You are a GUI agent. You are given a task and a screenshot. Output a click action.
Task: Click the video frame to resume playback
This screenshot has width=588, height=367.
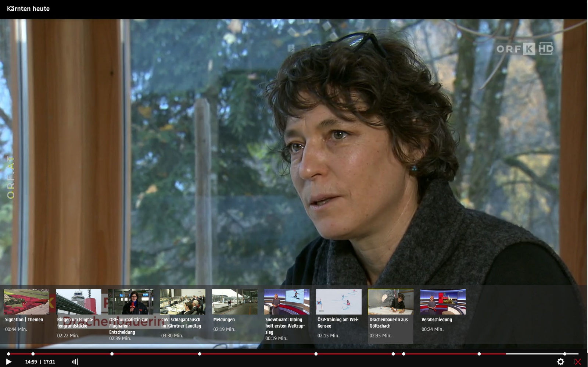pos(294,147)
